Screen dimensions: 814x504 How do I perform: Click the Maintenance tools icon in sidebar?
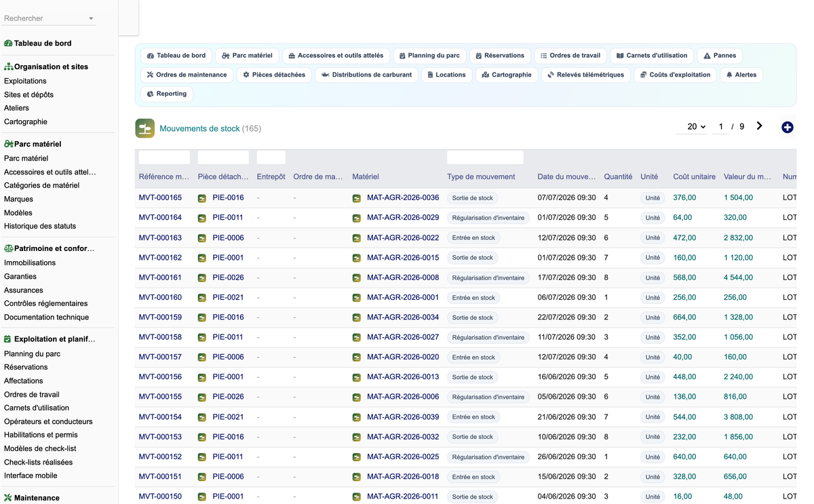tap(8, 498)
